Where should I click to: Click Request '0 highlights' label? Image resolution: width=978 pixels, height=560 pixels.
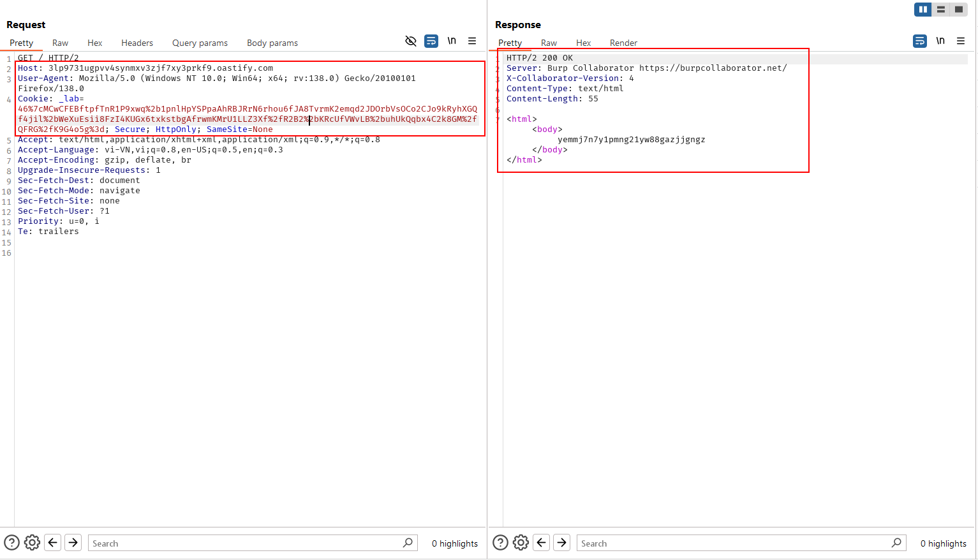(455, 543)
